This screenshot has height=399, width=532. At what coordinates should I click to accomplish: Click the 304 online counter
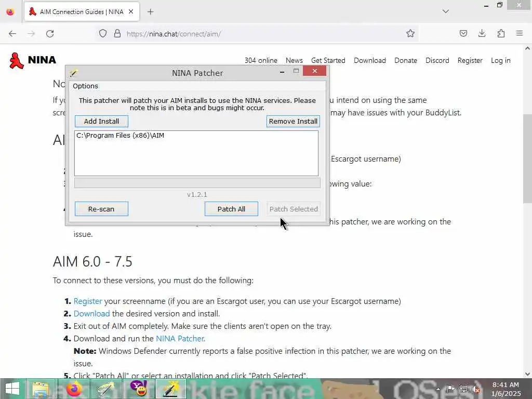[x=261, y=60]
